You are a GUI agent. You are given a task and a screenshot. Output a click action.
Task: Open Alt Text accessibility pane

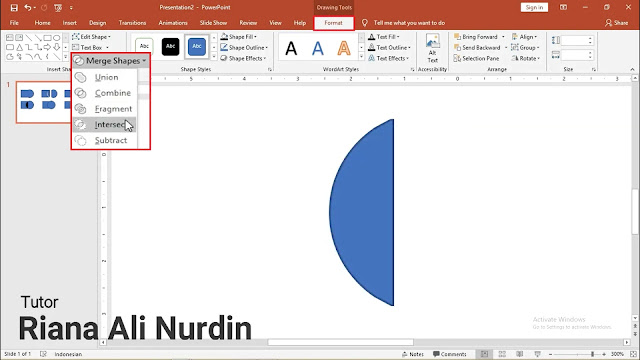click(x=432, y=48)
